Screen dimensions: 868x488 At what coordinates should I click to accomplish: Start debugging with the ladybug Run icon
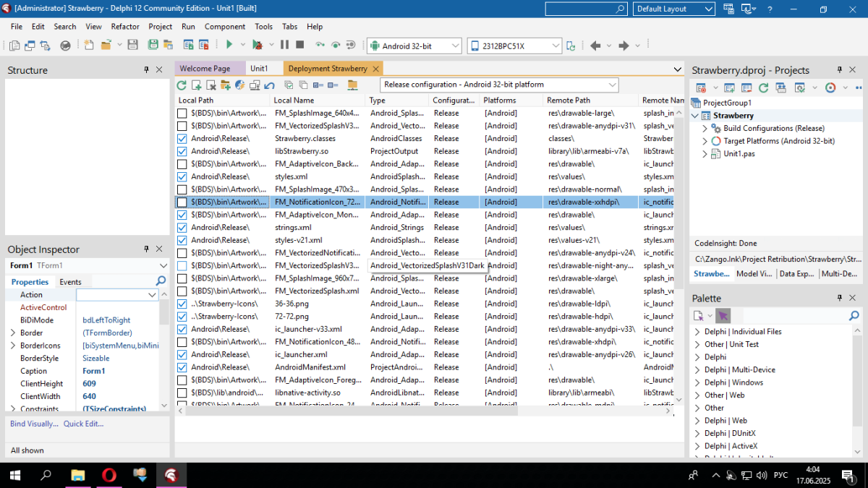coord(257,45)
